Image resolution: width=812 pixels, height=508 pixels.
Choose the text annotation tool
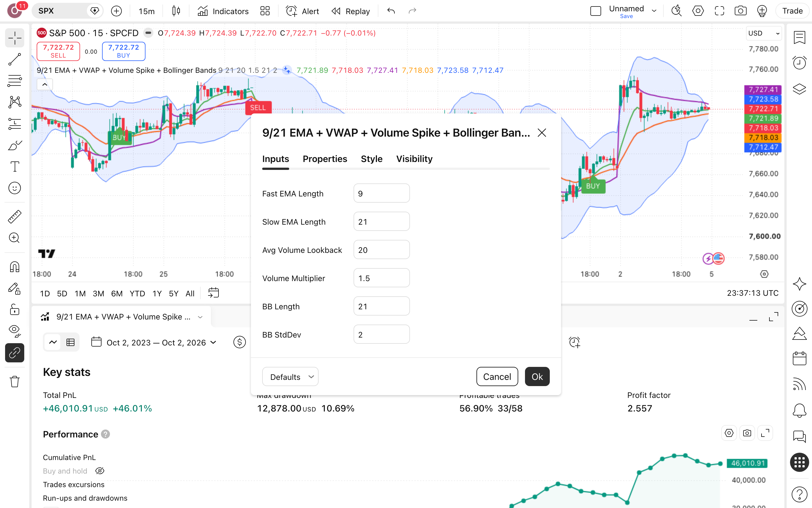point(14,166)
